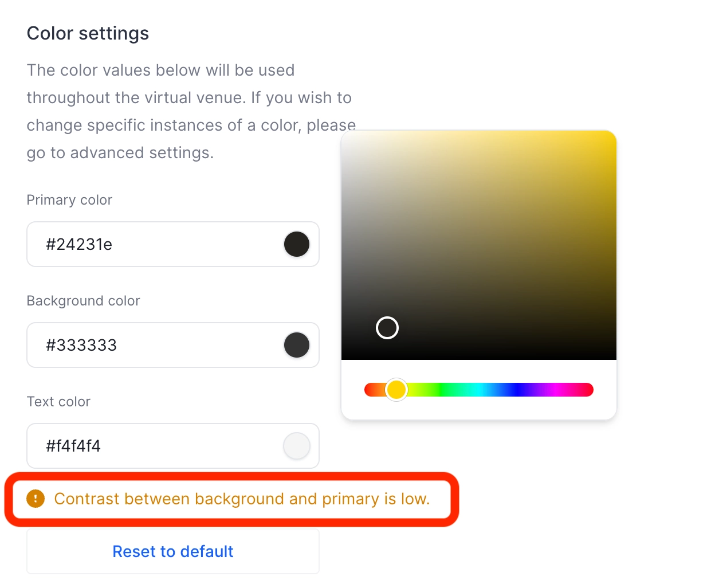Click the Text color label
715x588 pixels.
[58, 401]
